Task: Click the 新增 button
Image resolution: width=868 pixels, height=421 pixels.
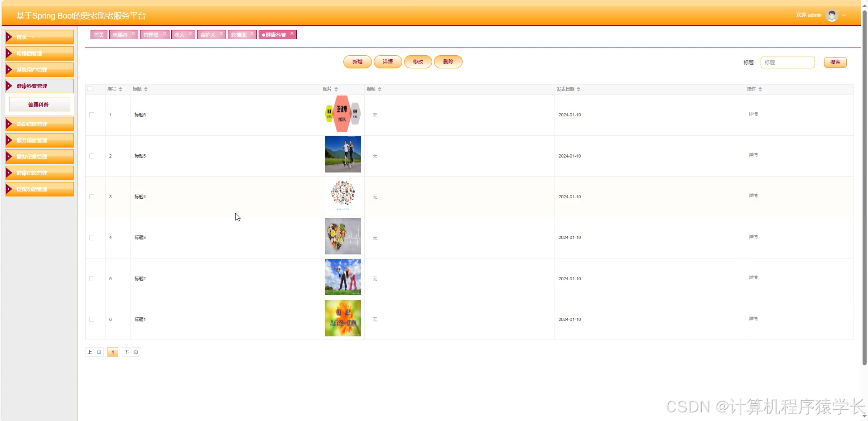Action: point(357,62)
